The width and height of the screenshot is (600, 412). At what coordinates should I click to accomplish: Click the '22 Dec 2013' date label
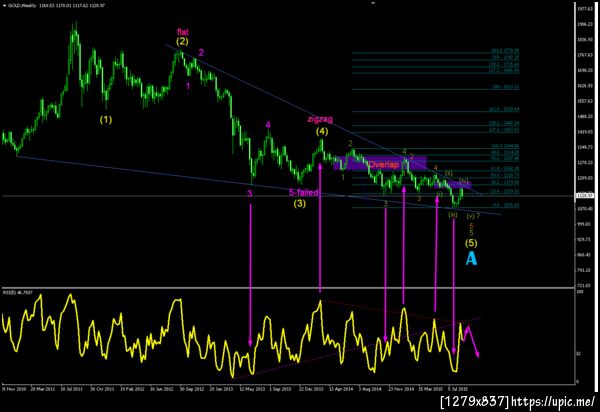(310, 389)
